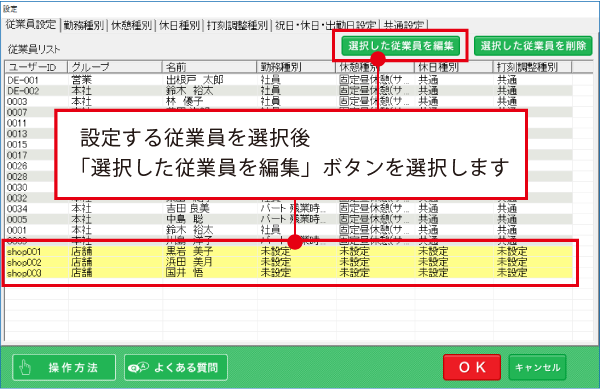
Task: Open the 操作方法 help button
Action: pyautogui.click(x=64, y=367)
